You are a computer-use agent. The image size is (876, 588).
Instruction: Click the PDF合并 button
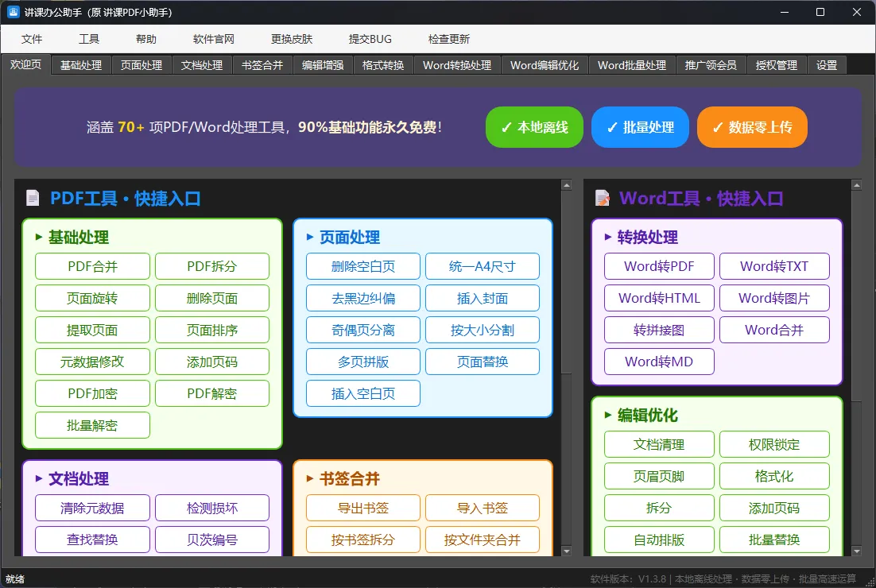coord(93,266)
